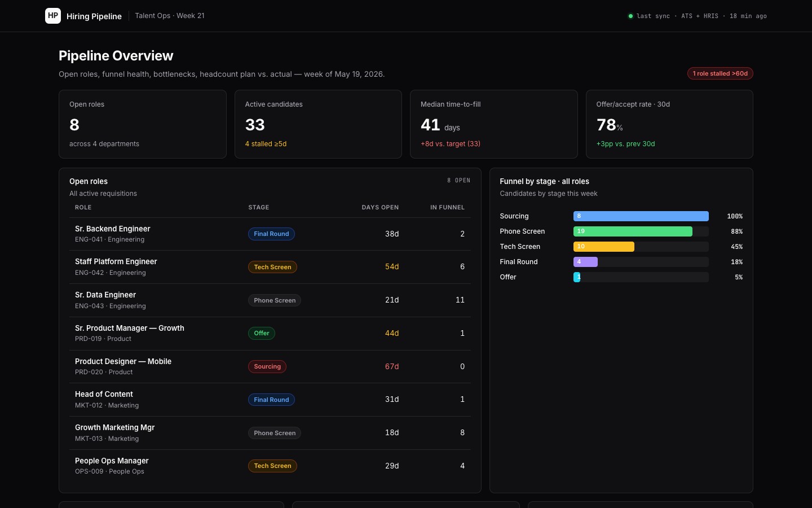Click the '1 role stalled >60d' badge
812x508 pixels.
[720, 73]
